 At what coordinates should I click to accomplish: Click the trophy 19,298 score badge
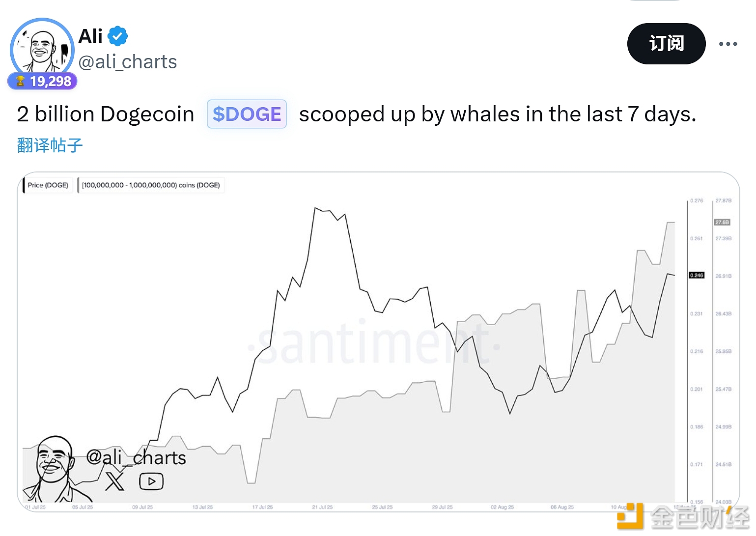pyautogui.click(x=43, y=81)
